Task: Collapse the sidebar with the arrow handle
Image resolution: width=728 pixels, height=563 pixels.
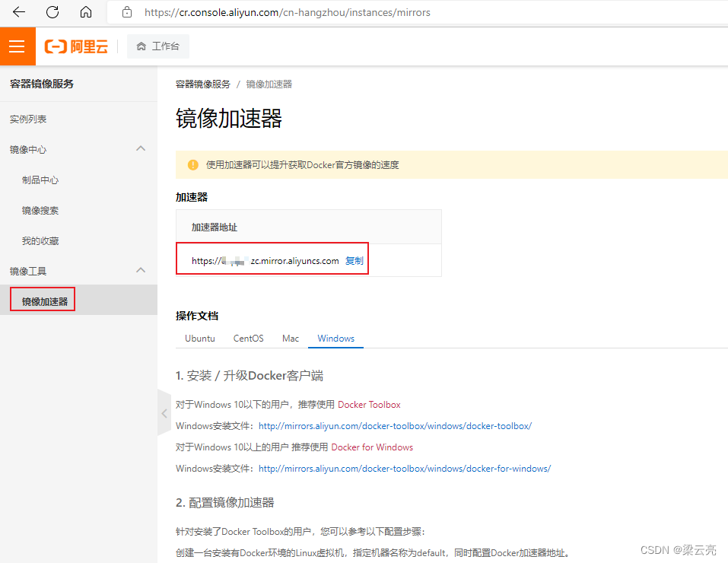Action: (x=164, y=413)
